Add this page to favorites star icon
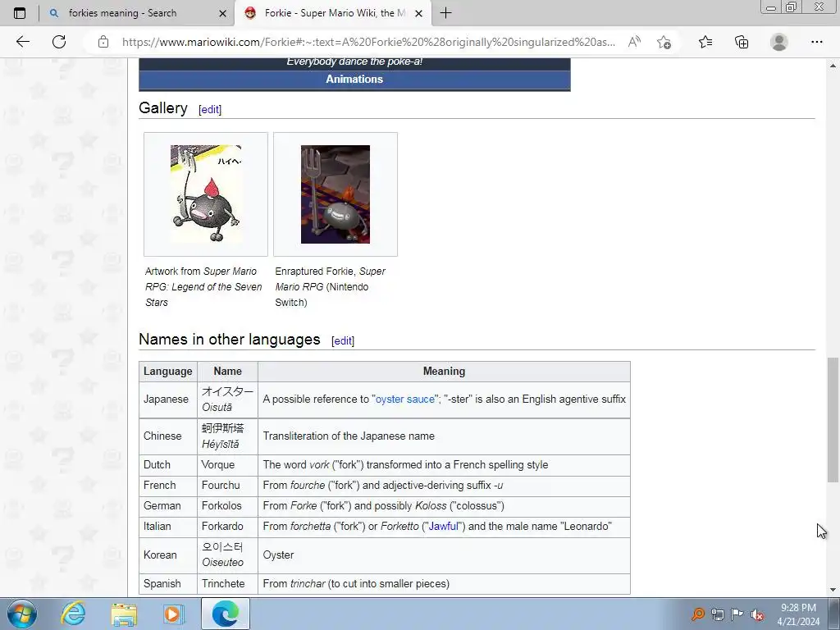The width and height of the screenshot is (840, 630). [664, 42]
